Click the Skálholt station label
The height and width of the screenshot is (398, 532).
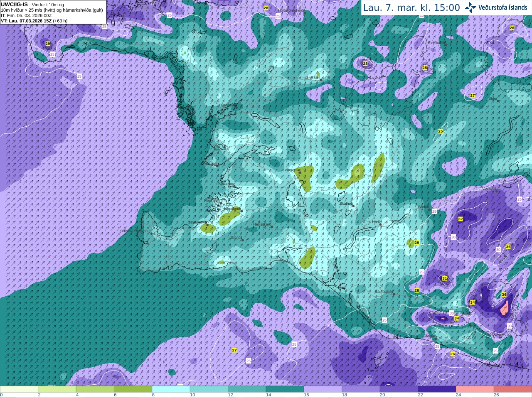pyautogui.click(x=346, y=204)
